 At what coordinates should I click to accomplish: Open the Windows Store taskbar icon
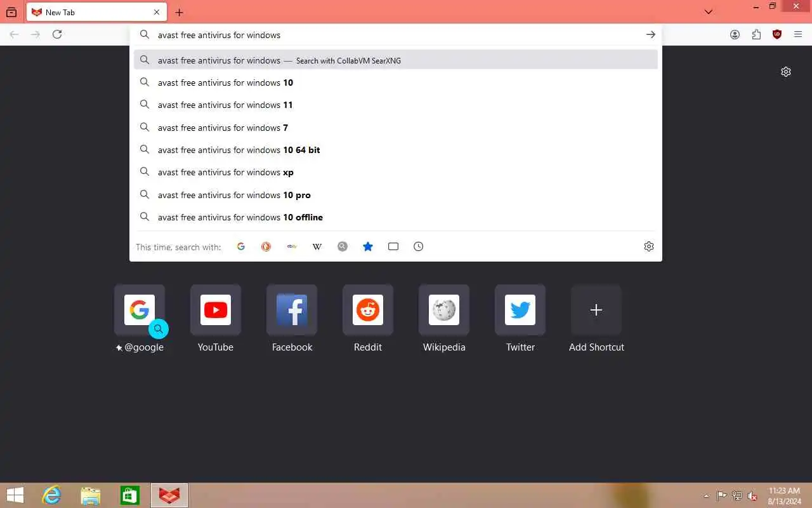pyautogui.click(x=129, y=495)
